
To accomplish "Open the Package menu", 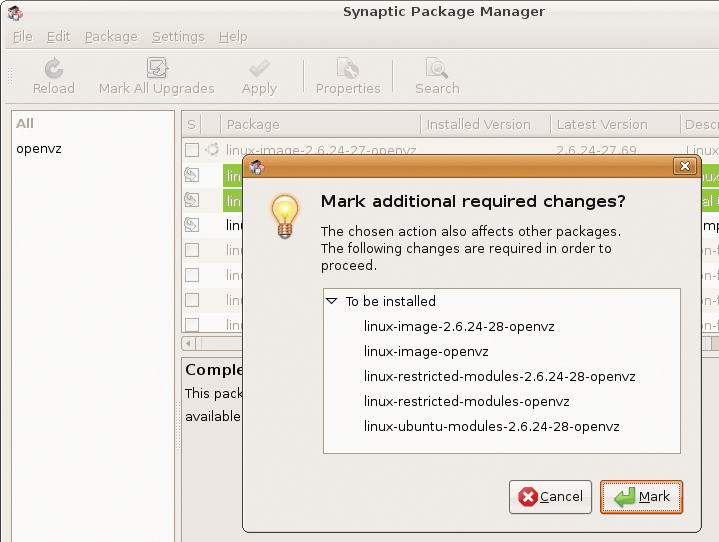I will click(111, 37).
